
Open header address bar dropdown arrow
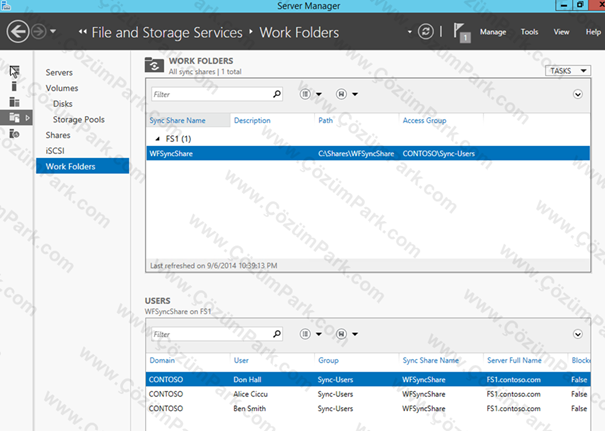pyautogui.click(x=409, y=32)
